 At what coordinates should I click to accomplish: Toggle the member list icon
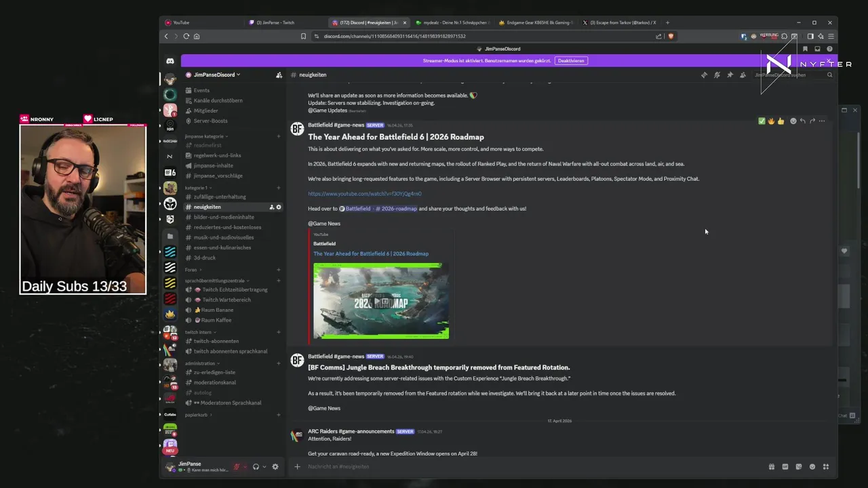[743, 75]
